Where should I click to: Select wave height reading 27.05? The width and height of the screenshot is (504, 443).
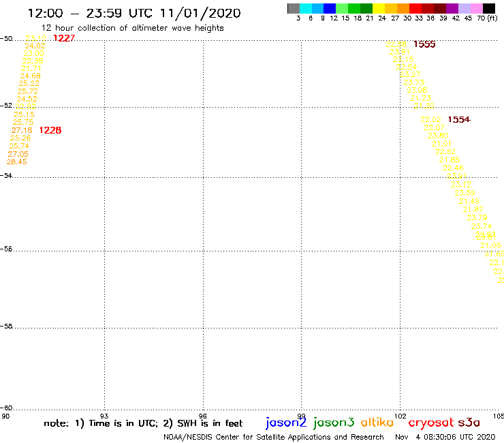(x=18, y=154)
